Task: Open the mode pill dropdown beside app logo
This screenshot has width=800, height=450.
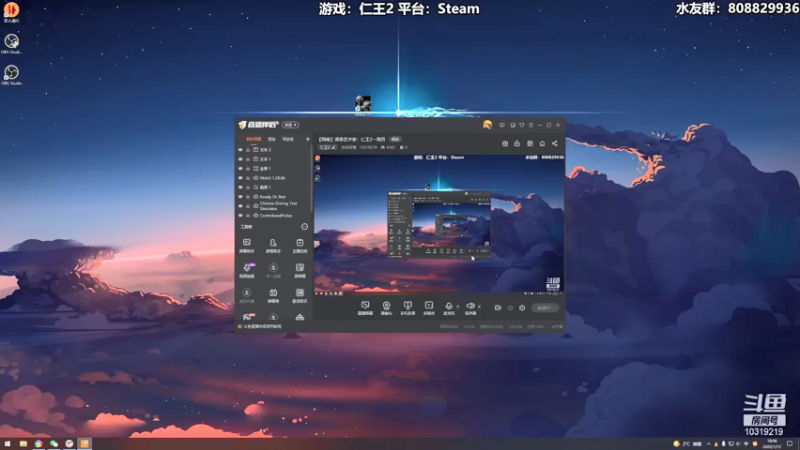Action: [x=290, y=125]
